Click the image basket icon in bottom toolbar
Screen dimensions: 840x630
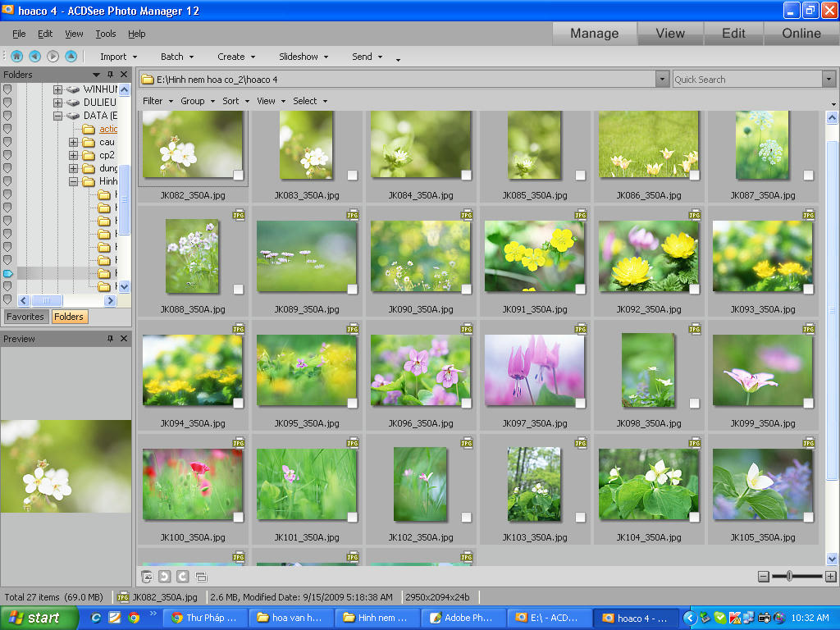147,577
